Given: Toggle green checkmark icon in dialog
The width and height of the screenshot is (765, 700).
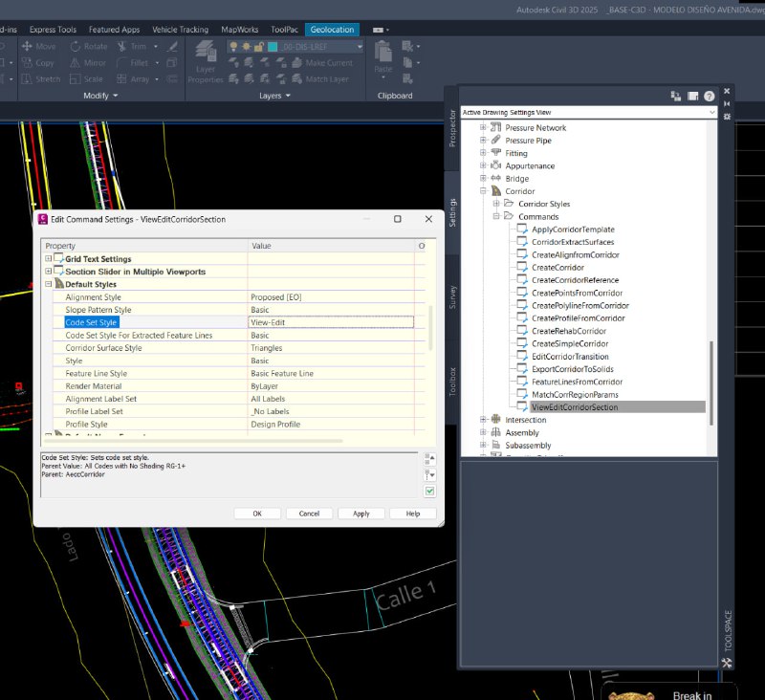Looking at the screenshot, I should pos(429,492).
